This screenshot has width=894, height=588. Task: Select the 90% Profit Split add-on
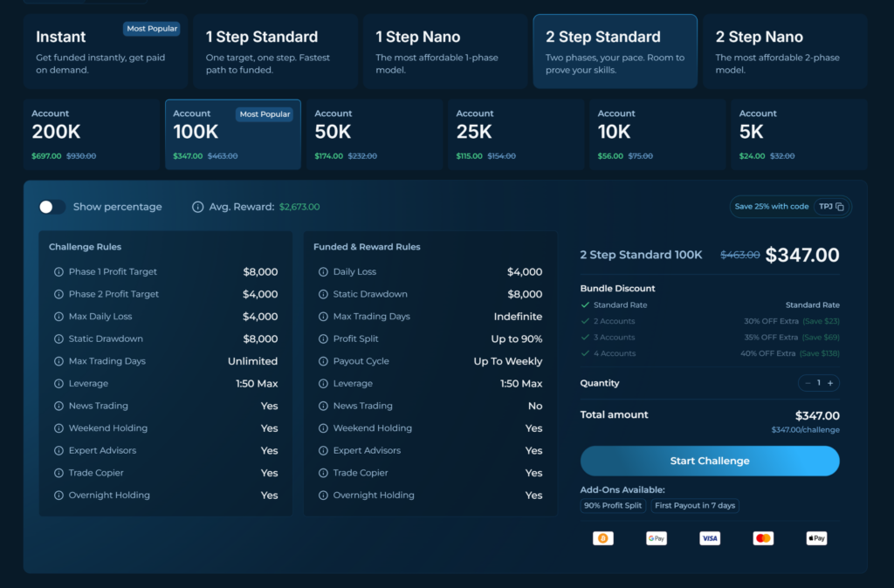point(613,505)
